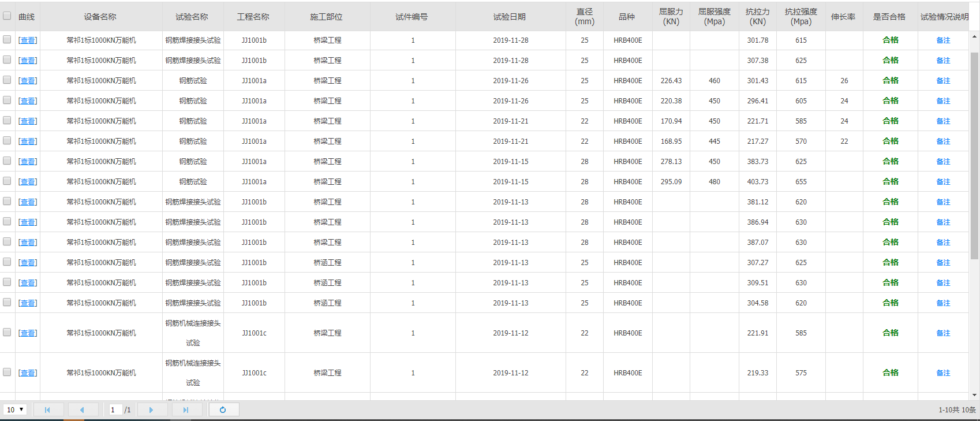Click the 1-10共 10条 record count
Screen dimensions: 980x421
point(957,410)
